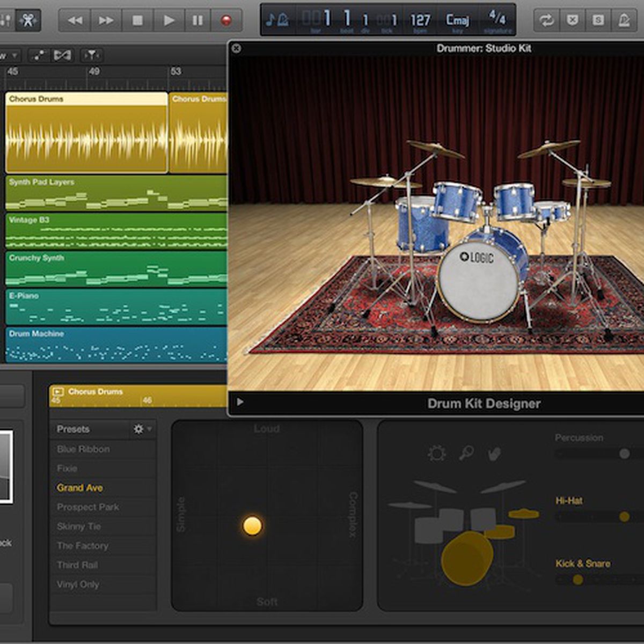644x644 pixels.
Task: Select the Synth Pad Layers region
Action: 116,193
